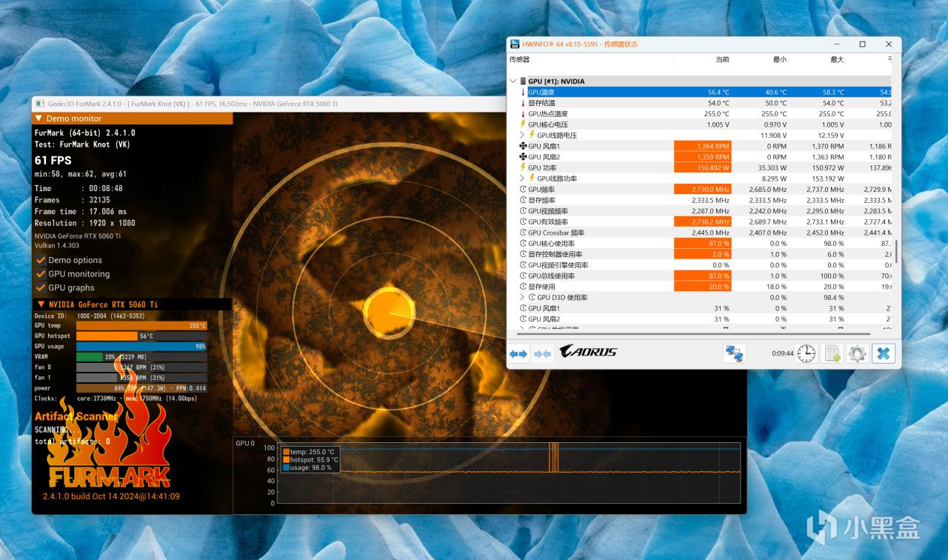Screen dimensions: 948x560
Task: Click the clock icon beside GPU视频频率
Action: tap(523, 211)
